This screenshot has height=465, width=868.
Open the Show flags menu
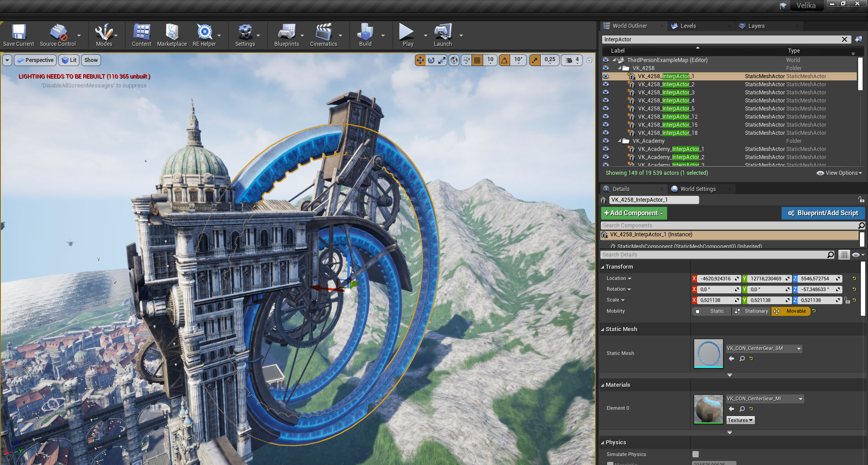[x=91, y=60]
